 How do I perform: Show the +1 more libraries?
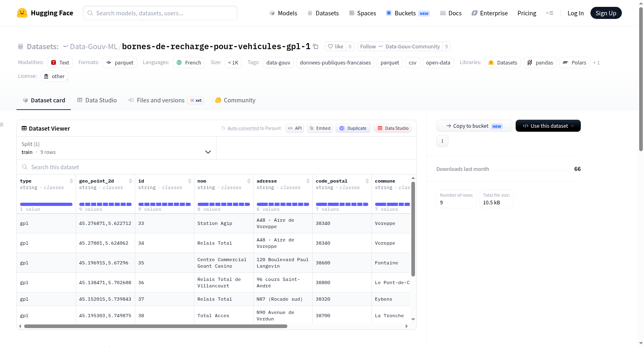596,62
